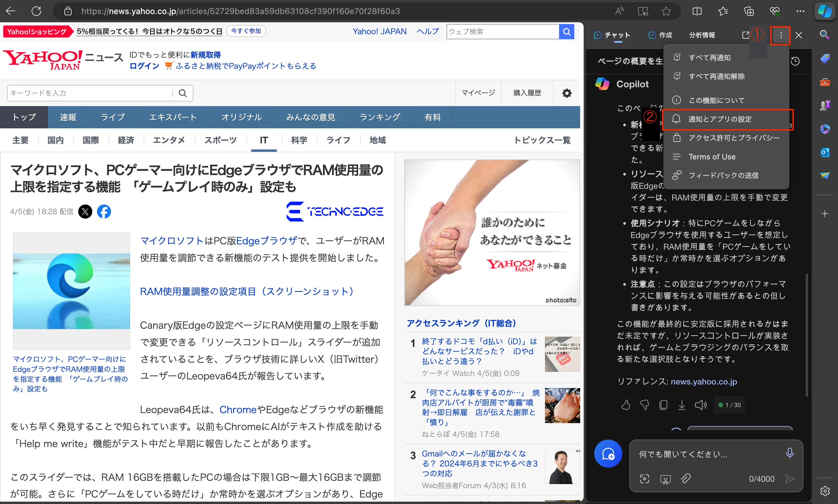Close the Copilot pane
The width and height of the screenshot is (838, 504).
tap(799, 35)
